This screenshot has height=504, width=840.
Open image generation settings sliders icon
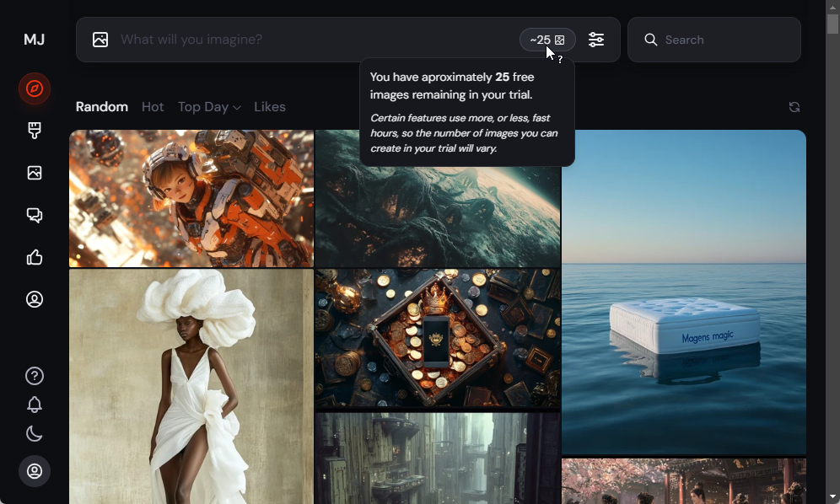click(x=596, y=39)
